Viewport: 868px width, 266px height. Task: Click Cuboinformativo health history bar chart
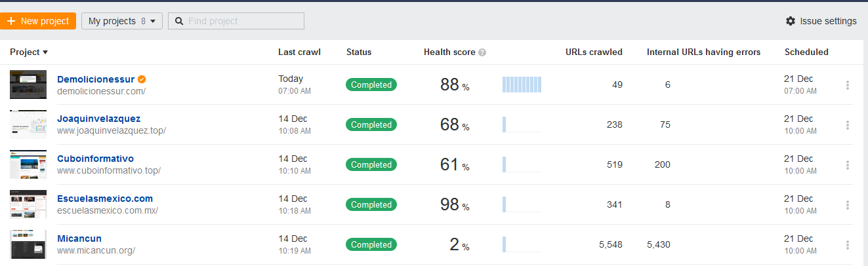click(x=522, y=164)
